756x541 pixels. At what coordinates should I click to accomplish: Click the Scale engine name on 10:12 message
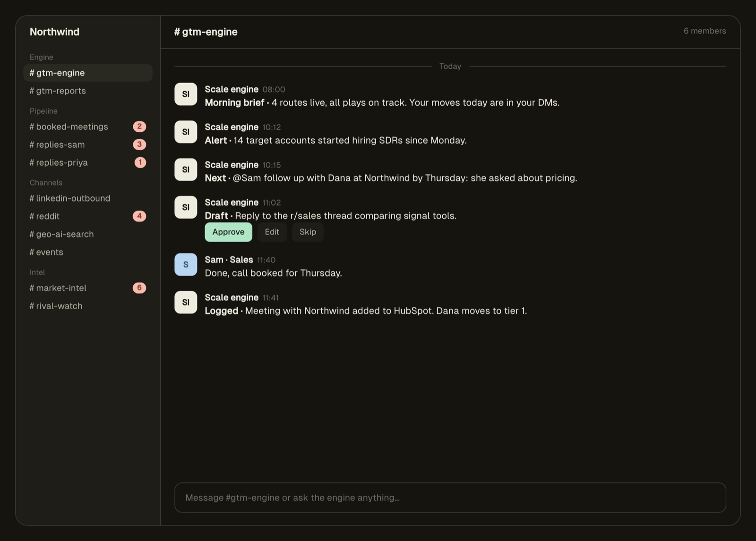coord(232,127)
